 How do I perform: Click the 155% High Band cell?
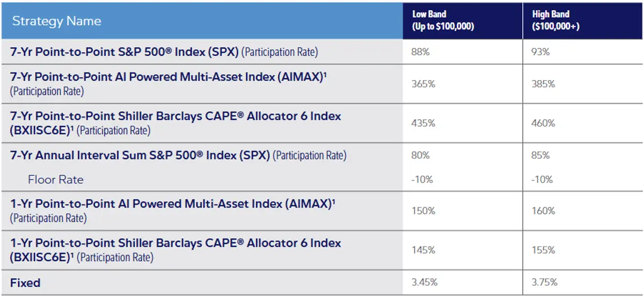click(x=543, y=250)
